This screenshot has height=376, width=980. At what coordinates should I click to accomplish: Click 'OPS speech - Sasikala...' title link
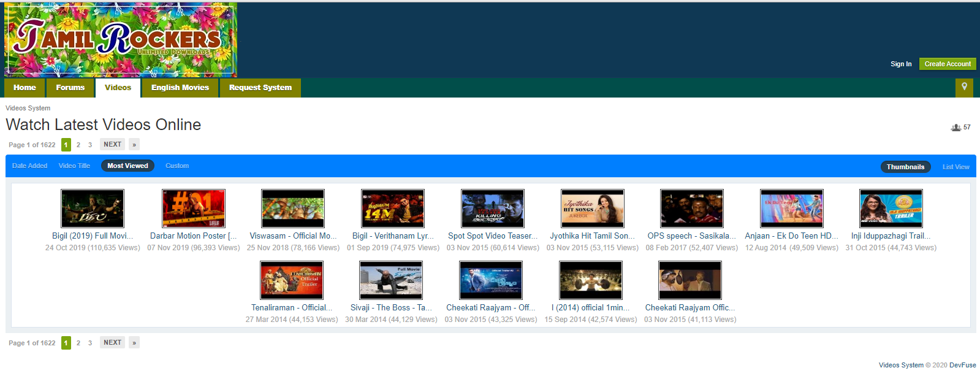692,236
